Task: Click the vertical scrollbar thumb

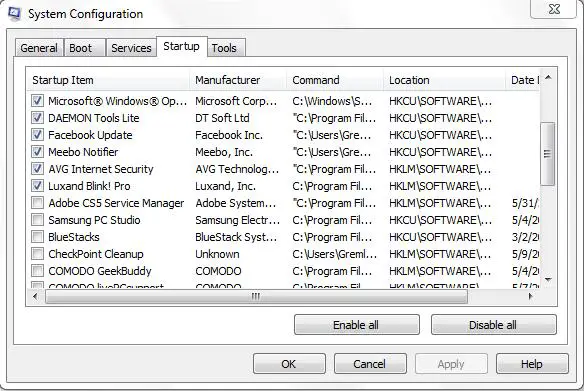Action: tap(548, 153)
